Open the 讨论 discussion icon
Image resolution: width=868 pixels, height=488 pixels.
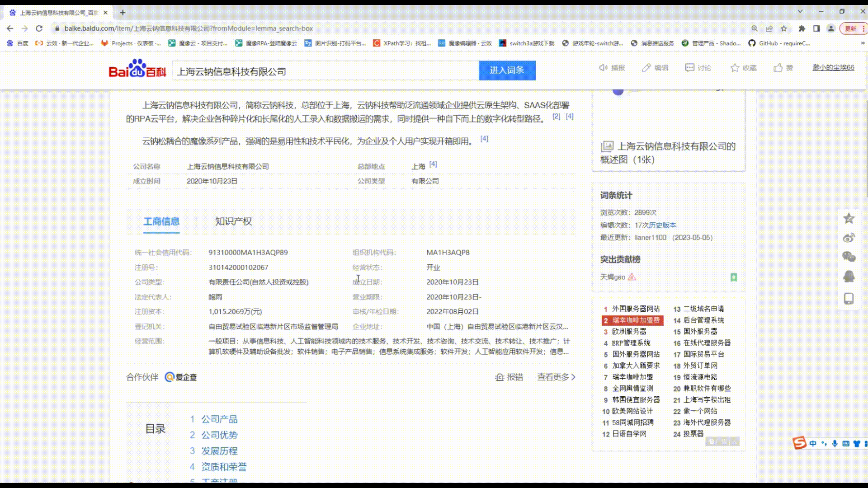point(689,68)
